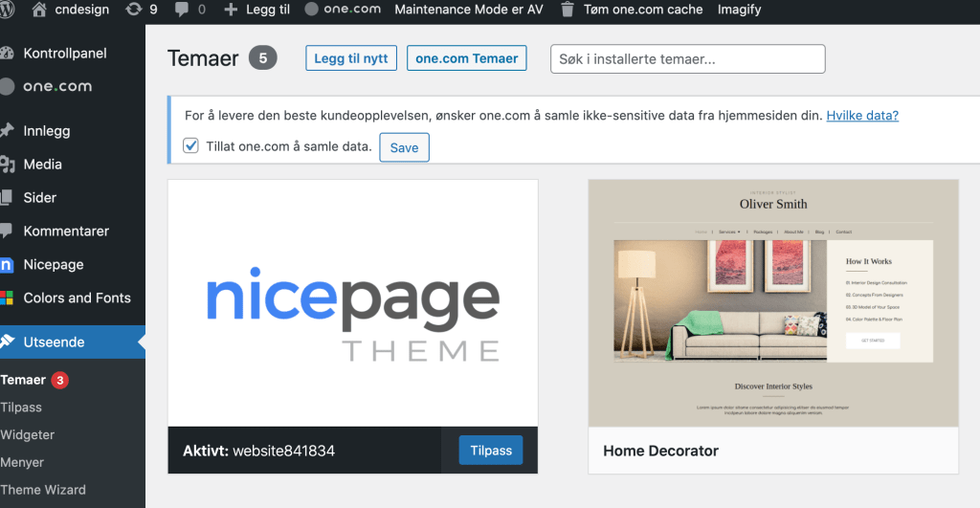The image size is (980, 508).
Task: Select the Home Decorator theme thumbnail
Action: 772,302
